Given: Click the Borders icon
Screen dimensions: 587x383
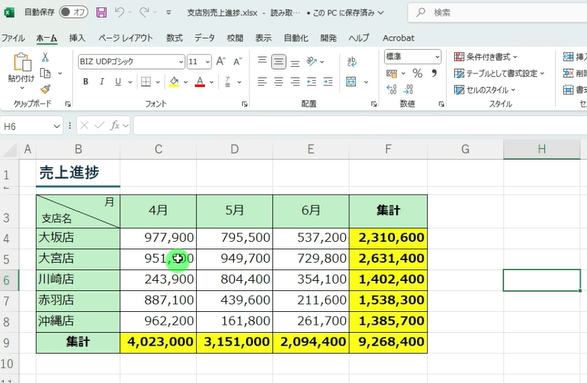Looking at the screenshot, I should 146,82.
